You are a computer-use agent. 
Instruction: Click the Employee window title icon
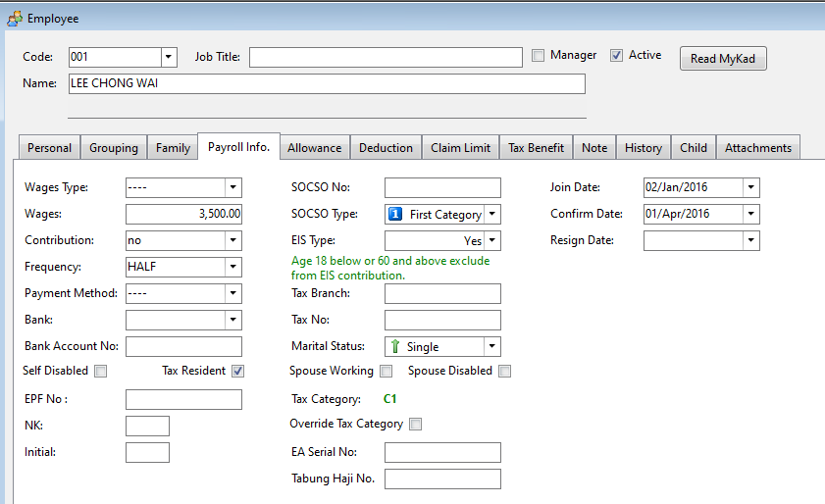pos(15,19)
